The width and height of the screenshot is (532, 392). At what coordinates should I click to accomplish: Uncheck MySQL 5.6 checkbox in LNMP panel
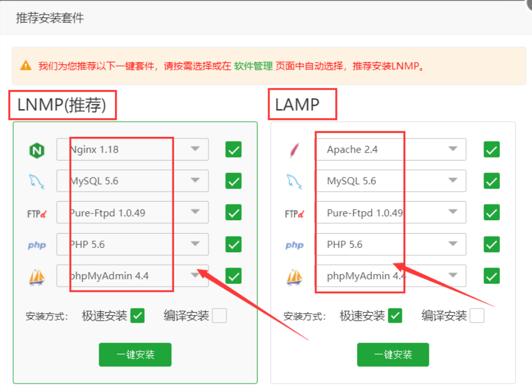click(x=233, y=181)
